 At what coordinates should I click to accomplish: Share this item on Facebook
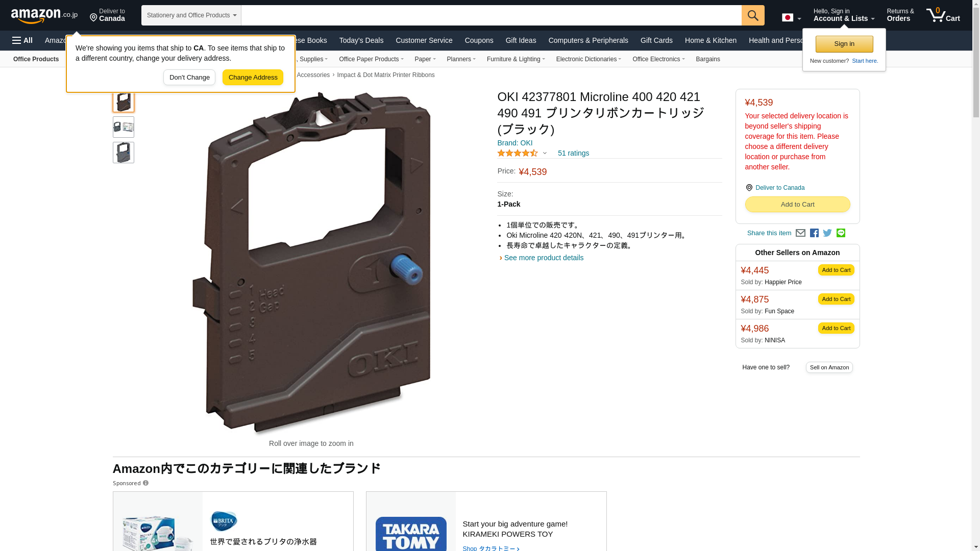pos(814,233)
